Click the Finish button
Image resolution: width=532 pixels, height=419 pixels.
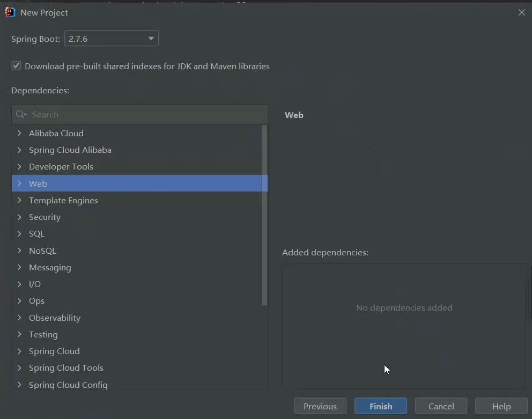(381, 406)
